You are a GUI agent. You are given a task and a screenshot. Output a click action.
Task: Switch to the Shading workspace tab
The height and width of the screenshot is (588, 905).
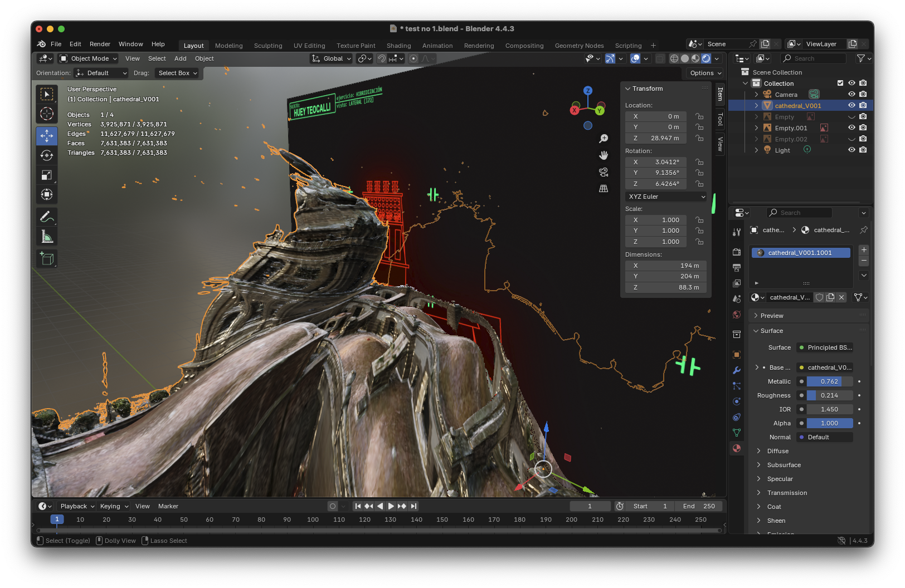(x=398, y=46)
